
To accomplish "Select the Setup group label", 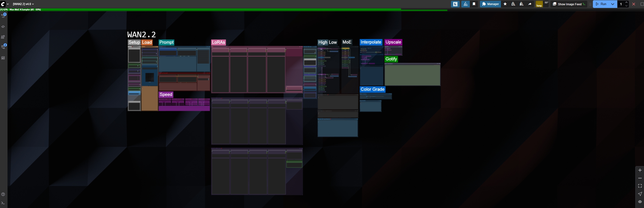I will point(134,42).
